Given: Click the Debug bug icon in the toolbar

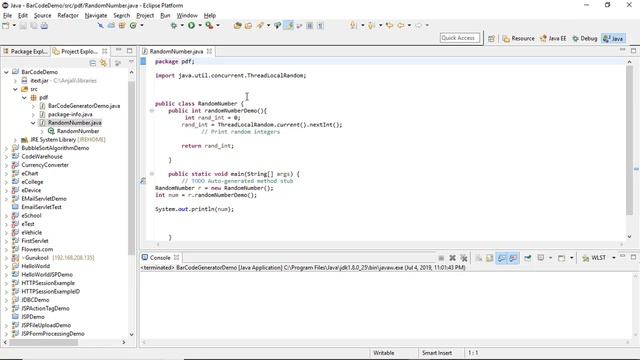Looking at the screenshot, I should [x=173, y=26].
